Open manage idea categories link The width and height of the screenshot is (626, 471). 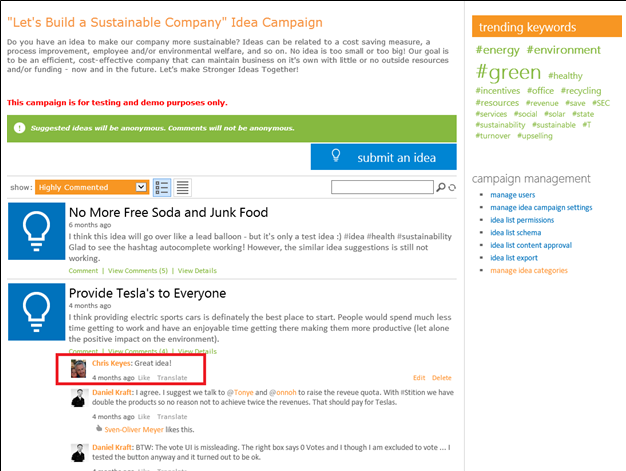[528, 270]
